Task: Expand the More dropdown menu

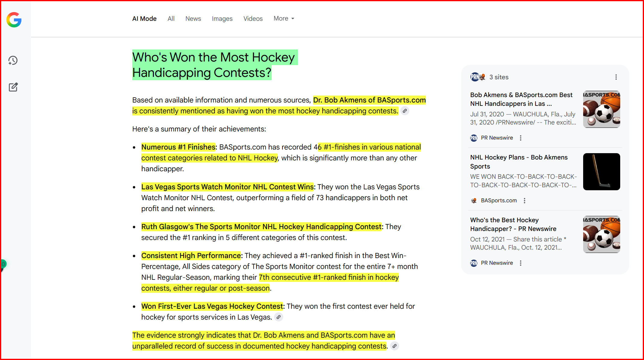Action: 284,19
